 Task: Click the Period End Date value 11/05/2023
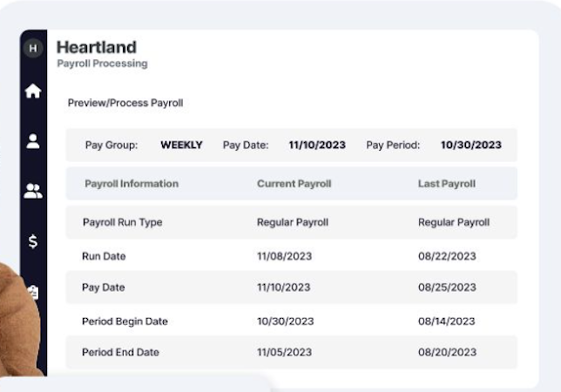284,353
